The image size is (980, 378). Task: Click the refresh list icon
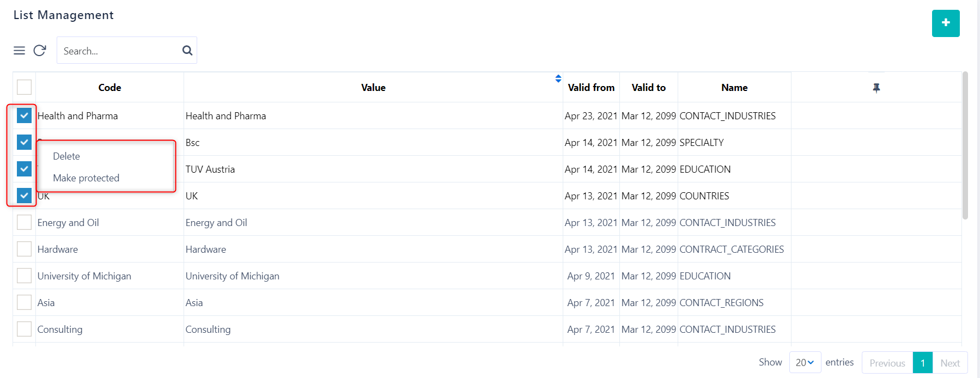pos(40,51)
